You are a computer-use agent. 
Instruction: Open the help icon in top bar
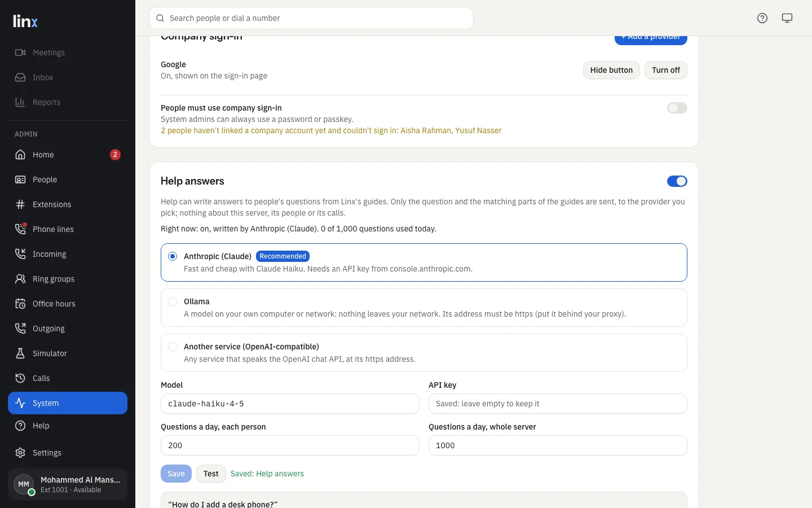[x=762, y=18]
